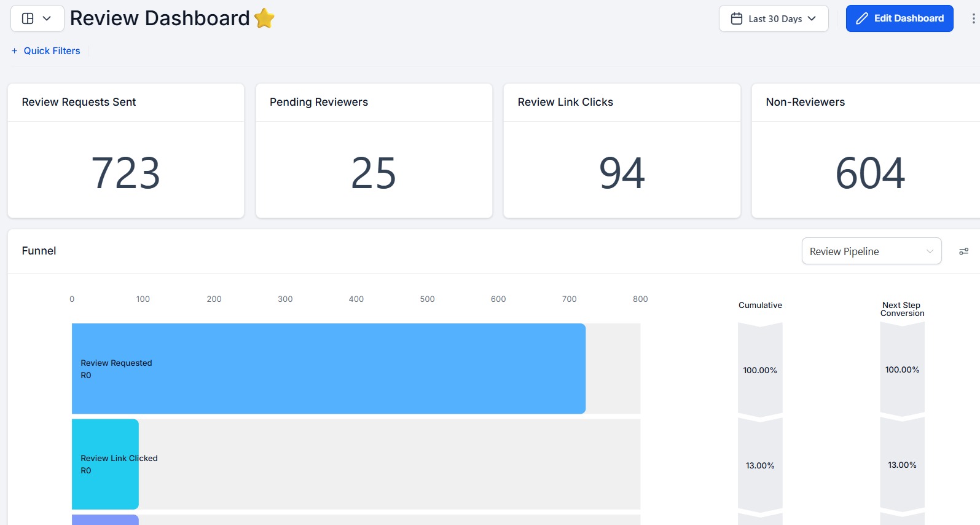Click the Cumulative column header
The width and height of the screenshot is (980, 525).
point(760,305)
